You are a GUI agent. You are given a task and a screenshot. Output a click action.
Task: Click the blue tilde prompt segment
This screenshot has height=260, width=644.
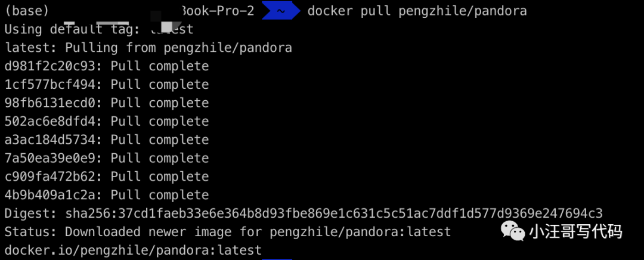pyautogui.click(x=280, y=11)
